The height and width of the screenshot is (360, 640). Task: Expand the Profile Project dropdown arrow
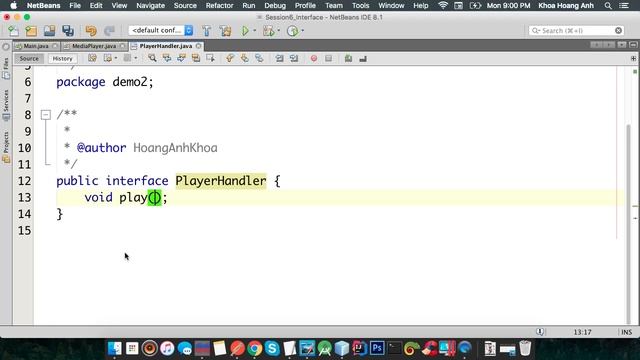(x=302, y=31)
